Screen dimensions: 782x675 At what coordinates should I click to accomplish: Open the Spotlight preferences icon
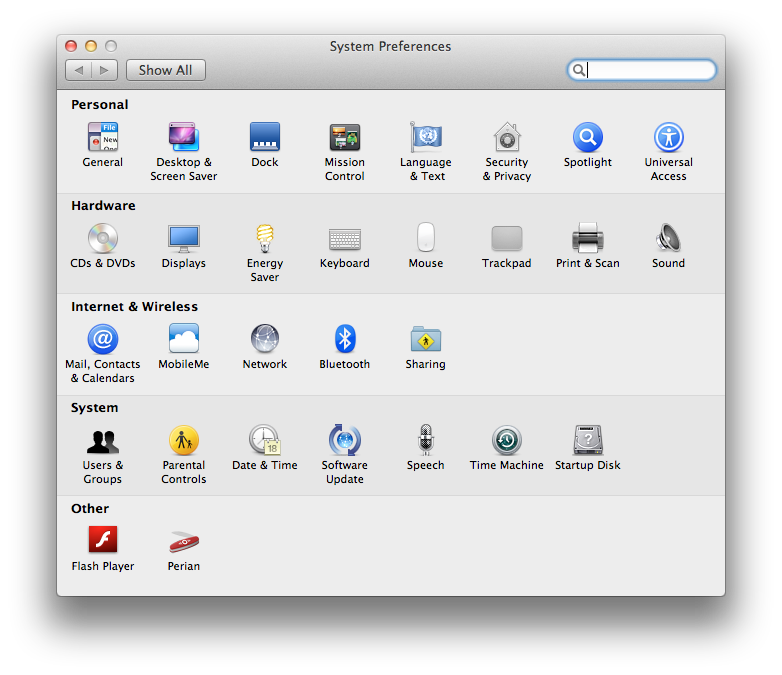click(588, 138)
